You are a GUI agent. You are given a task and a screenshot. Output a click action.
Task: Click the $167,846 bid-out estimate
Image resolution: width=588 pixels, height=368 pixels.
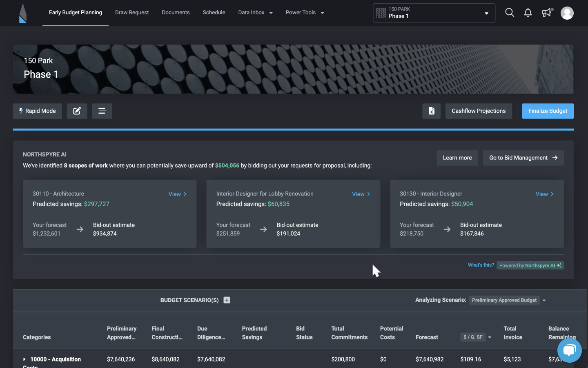(x=472, y=233)
